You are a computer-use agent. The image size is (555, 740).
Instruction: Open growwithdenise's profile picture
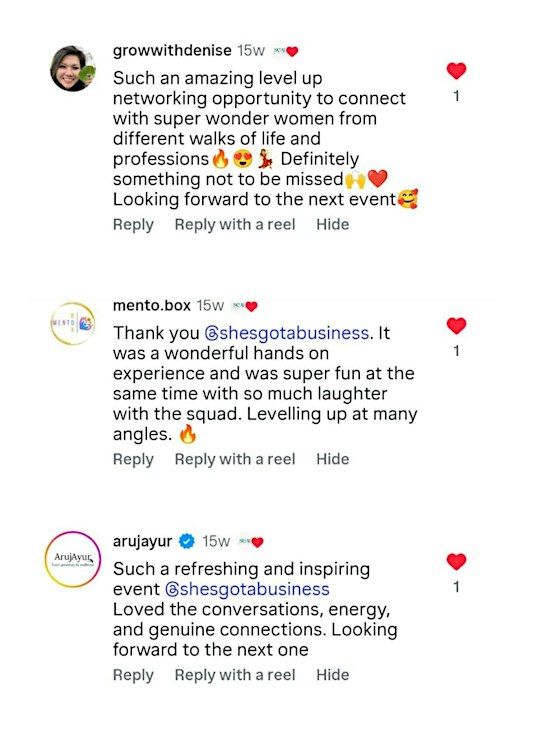pos(73,68)
